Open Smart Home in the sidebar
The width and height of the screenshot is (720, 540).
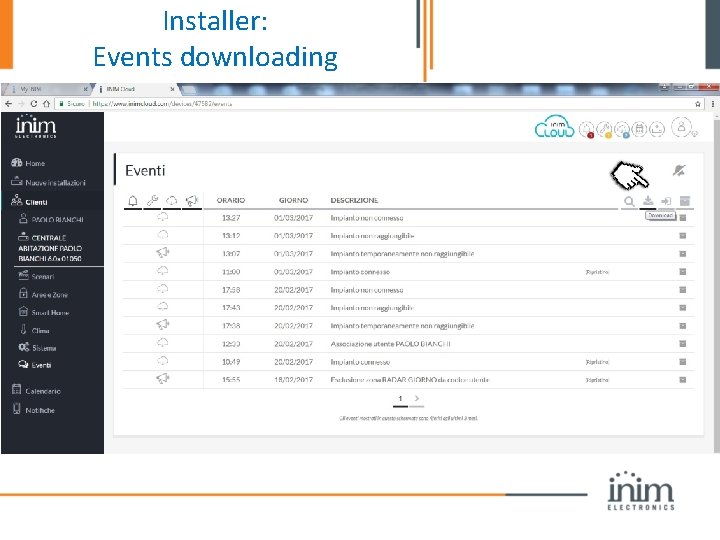(44, 312)
